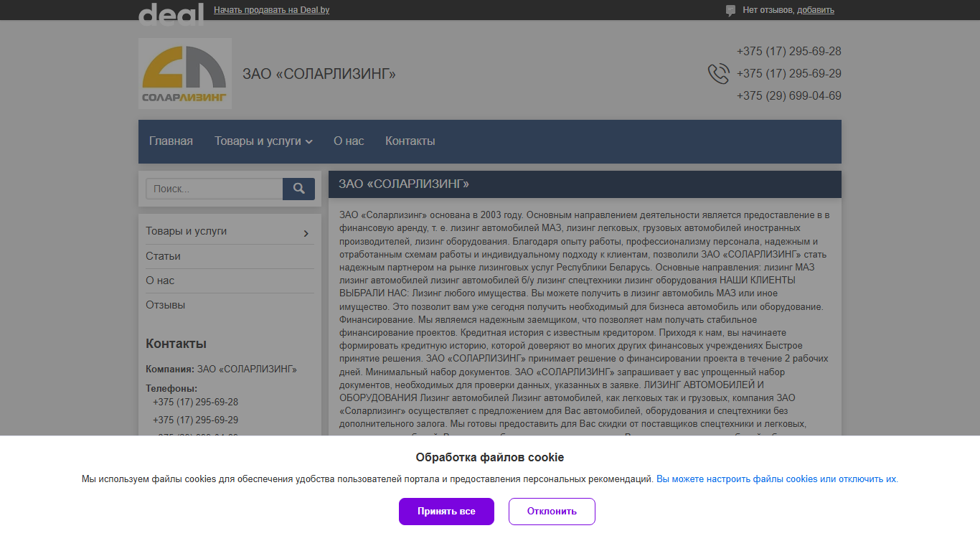Click header phone +375 (29) 699-04-69
The height and width of the screenshot is (551, 980).
(789, 96)
